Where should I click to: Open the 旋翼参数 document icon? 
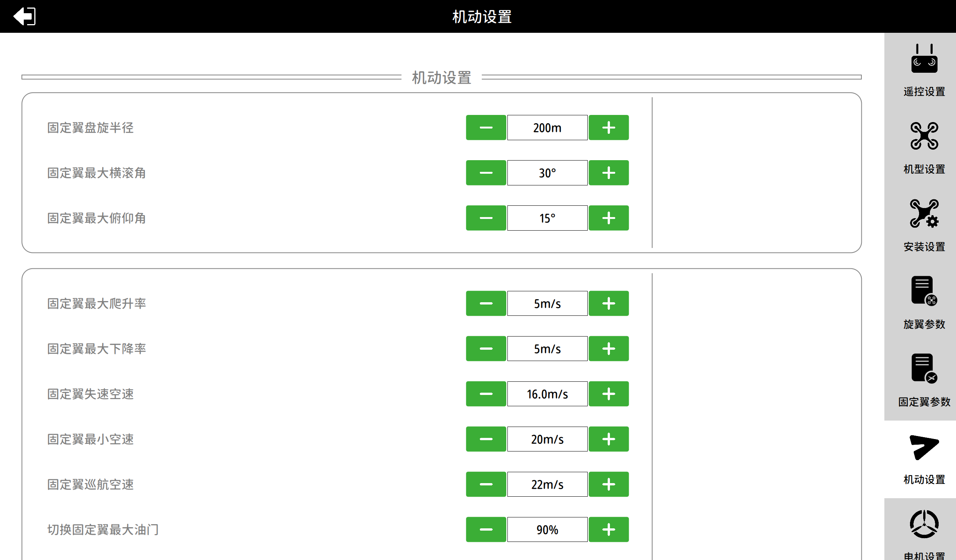pyautogui.click(x=924, y=291)
